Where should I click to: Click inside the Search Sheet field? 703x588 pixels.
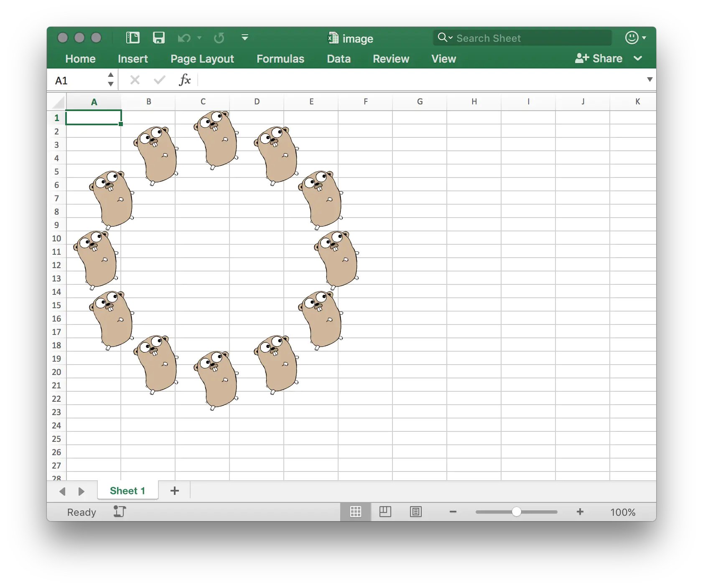click(522, 38)
